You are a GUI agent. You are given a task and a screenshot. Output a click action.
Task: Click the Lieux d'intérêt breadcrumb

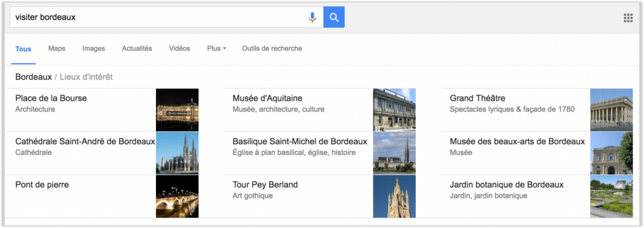tap(86, 77)
